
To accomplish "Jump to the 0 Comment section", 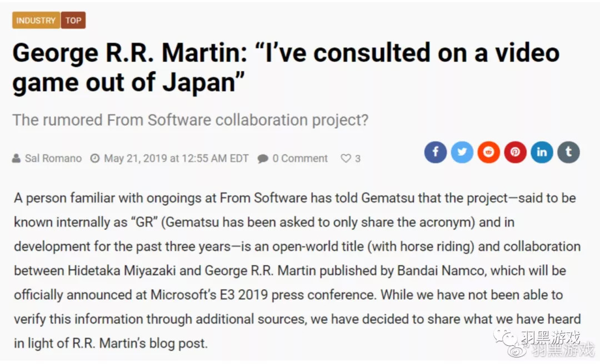I will click(x=300, y=159).
